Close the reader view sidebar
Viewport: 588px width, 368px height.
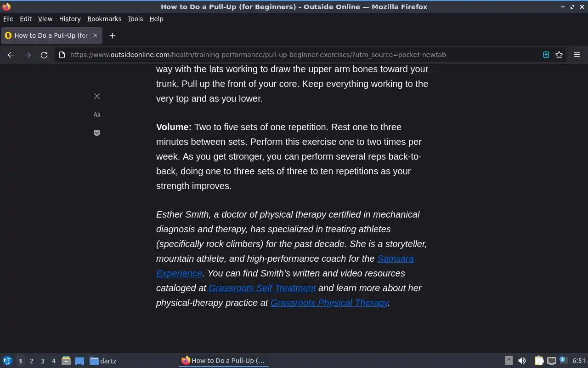[x=97, y=96]
